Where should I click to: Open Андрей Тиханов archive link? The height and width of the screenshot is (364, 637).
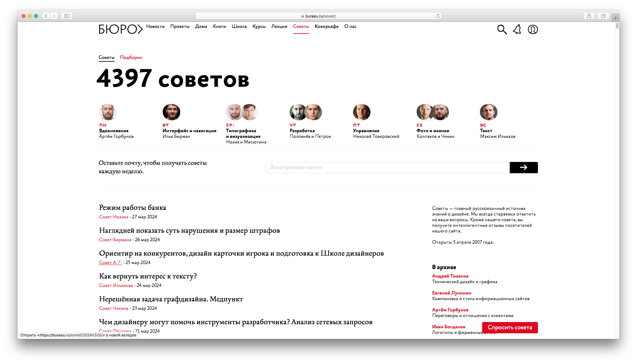(x=450, y=276)
